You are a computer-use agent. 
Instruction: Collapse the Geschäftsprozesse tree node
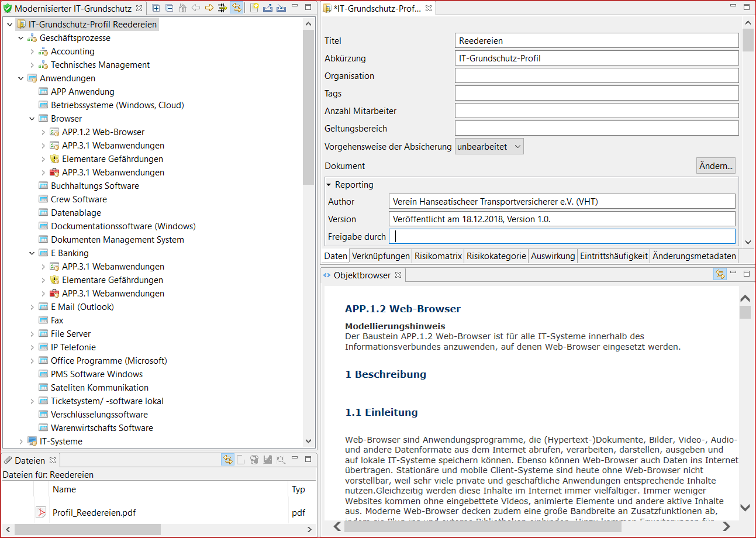(21, 38)
